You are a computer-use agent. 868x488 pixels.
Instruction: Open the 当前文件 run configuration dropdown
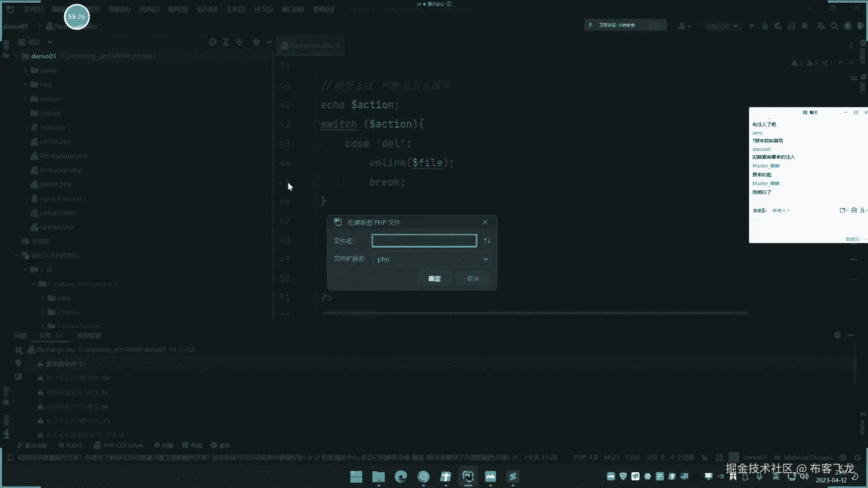click(721, 26)
